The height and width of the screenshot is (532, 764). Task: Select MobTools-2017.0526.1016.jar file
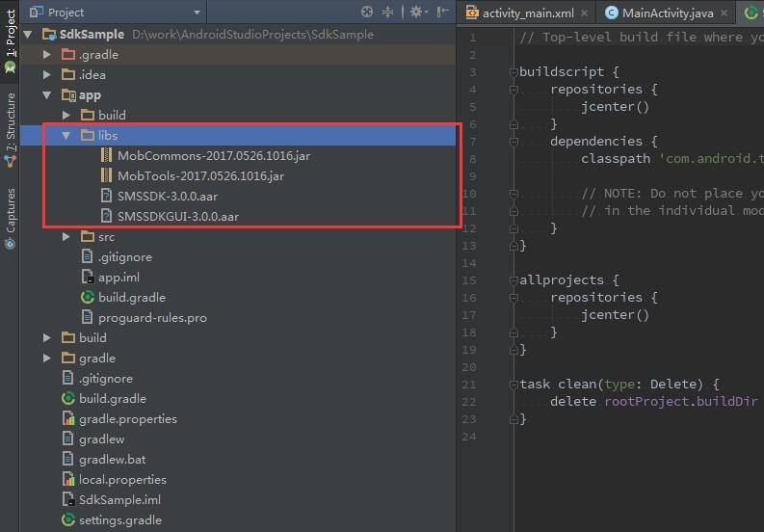200,176
